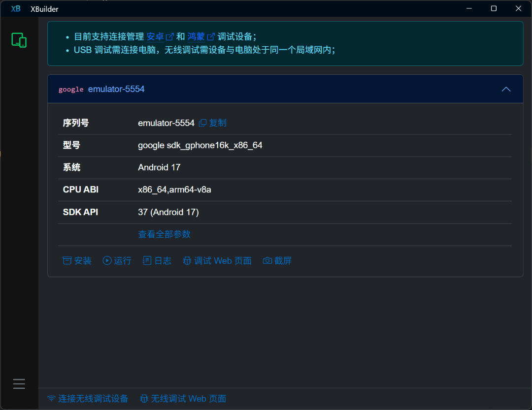Click the 系统 row label
The width and height of the screenshot is (532, 410).
coord(71,167)
